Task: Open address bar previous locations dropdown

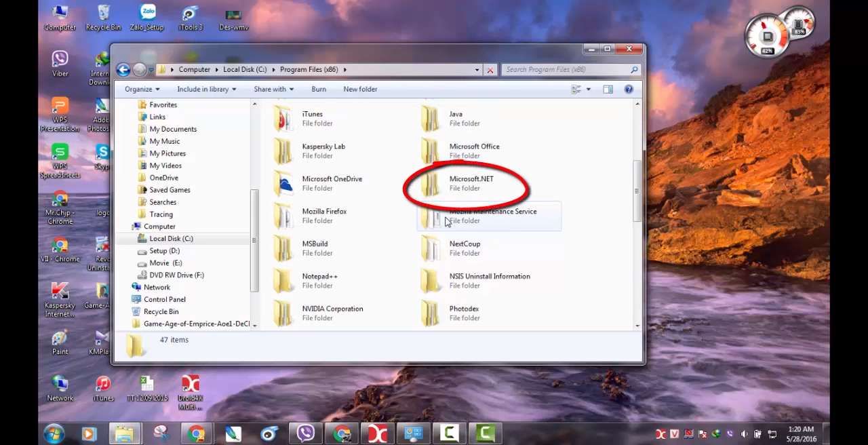Action: click(477, 69)
